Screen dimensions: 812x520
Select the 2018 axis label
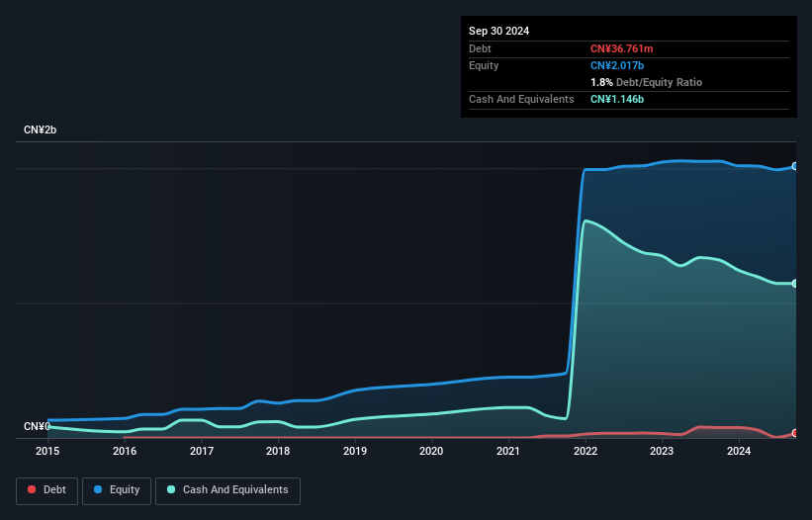pos(278,451)
